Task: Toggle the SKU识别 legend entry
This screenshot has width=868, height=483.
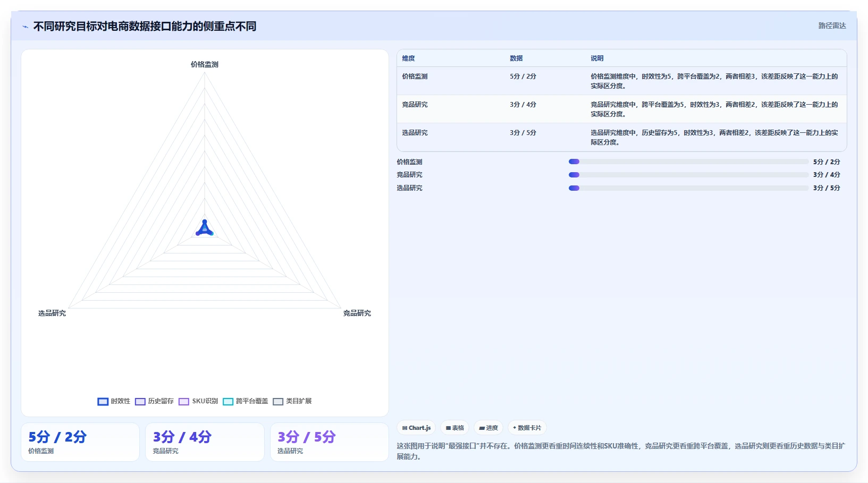Action: [198, 401]
